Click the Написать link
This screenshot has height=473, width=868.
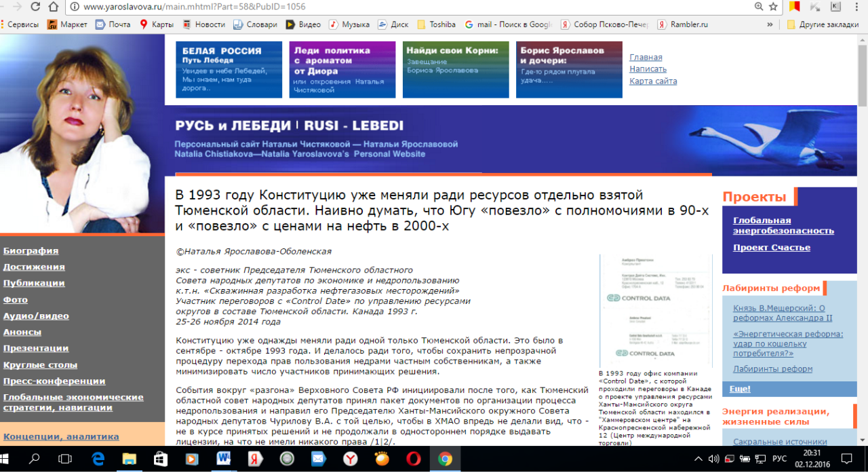pyautogui.click(x=648, y=69)
